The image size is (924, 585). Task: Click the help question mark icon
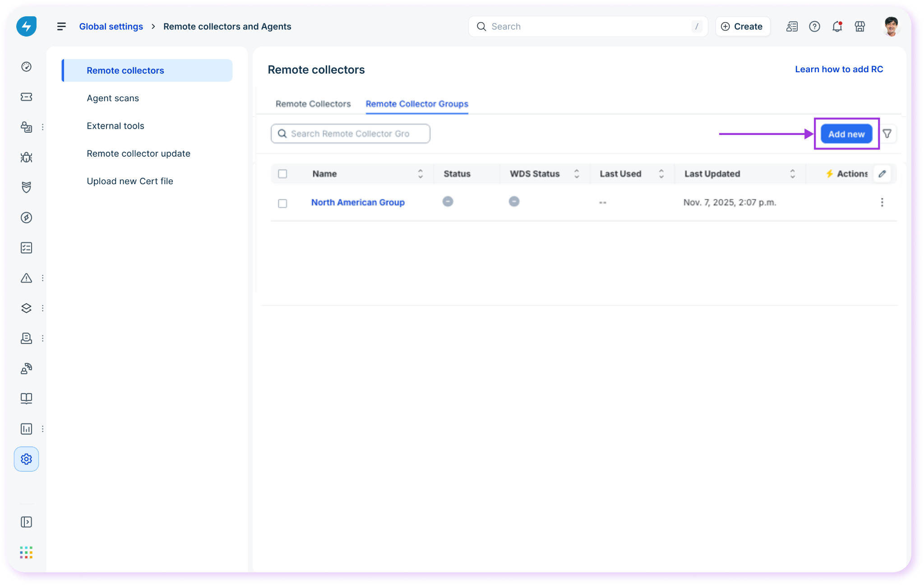(814, 27)
